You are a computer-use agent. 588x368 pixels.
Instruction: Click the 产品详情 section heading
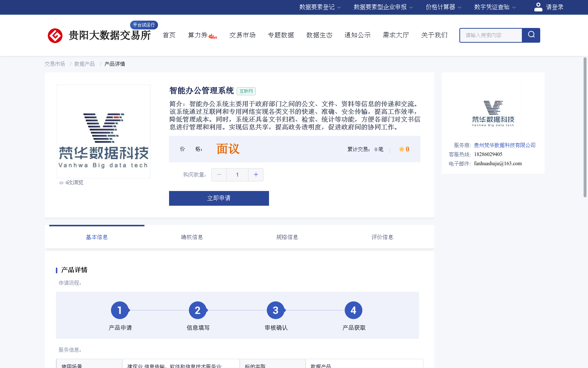click(x=74, y=270)
